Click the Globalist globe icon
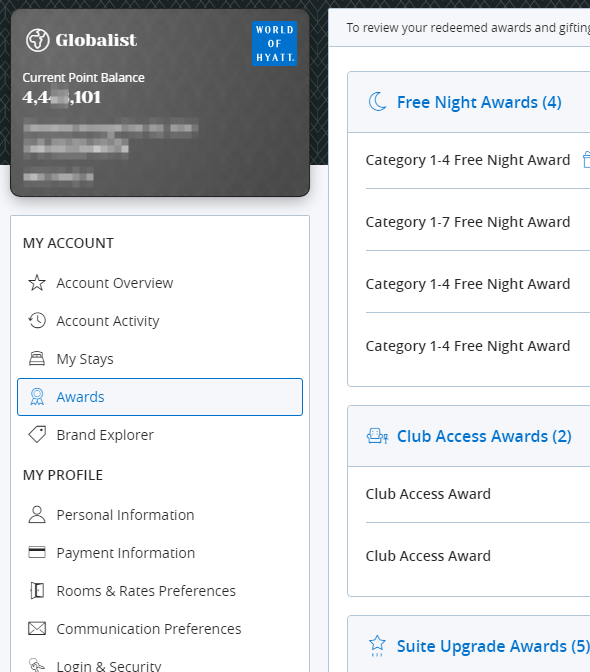590x672 pixels. (x=38, y=40)
